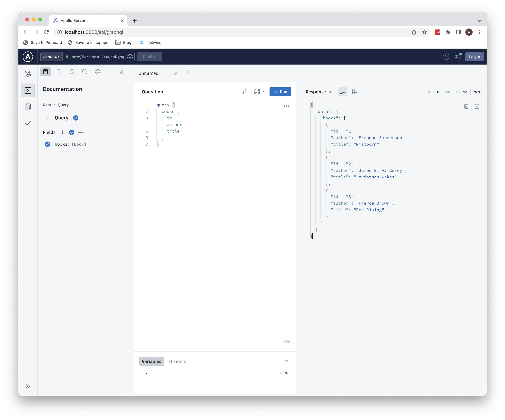Copy response to clipboard icon
The image size is (505, 420).
click(x=466, y=106)
